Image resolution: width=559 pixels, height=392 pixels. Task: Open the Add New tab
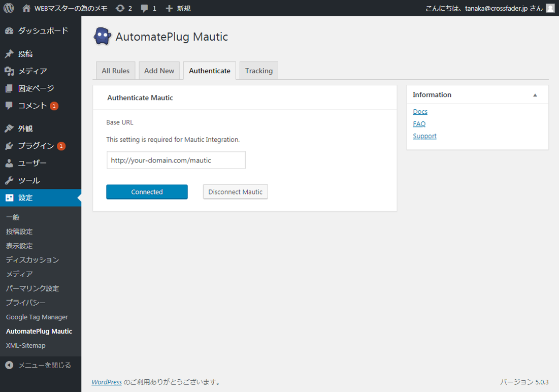tap(159, 71)
